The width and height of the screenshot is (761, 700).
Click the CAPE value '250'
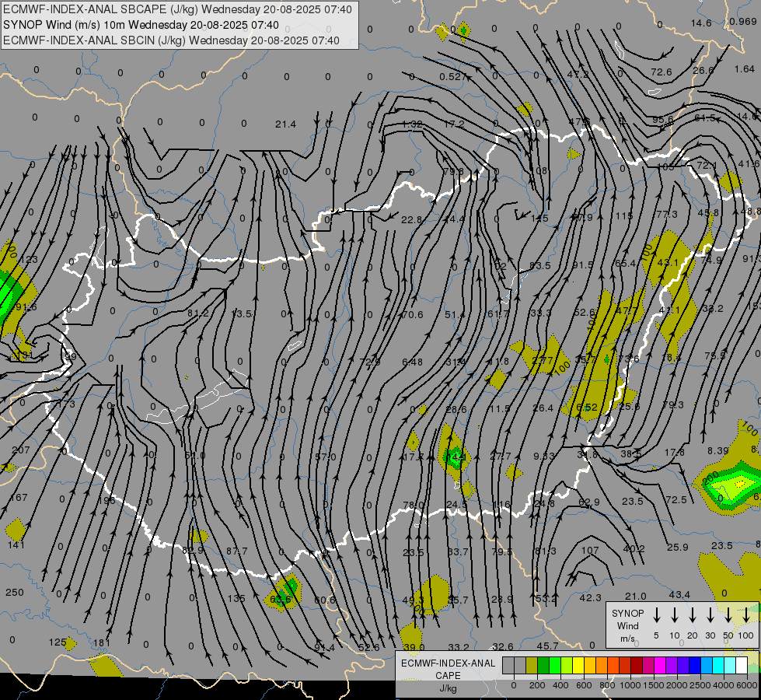pyautogui.click(x=15, y=592)
